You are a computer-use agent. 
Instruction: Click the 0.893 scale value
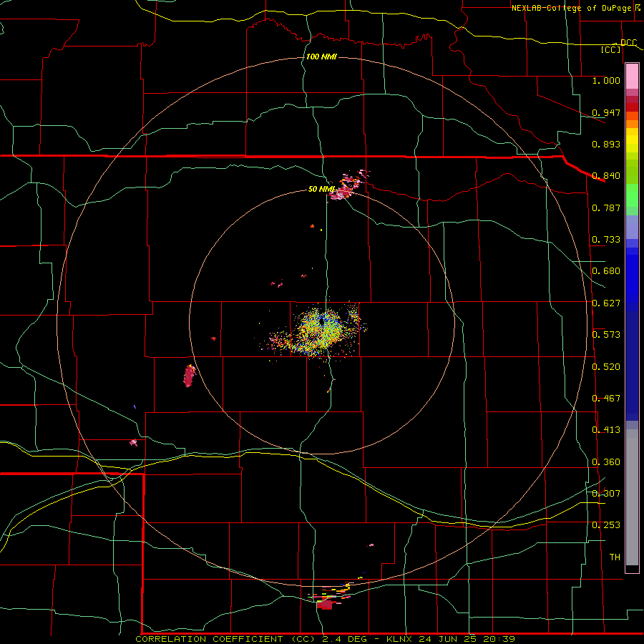(x=606, y=144)
